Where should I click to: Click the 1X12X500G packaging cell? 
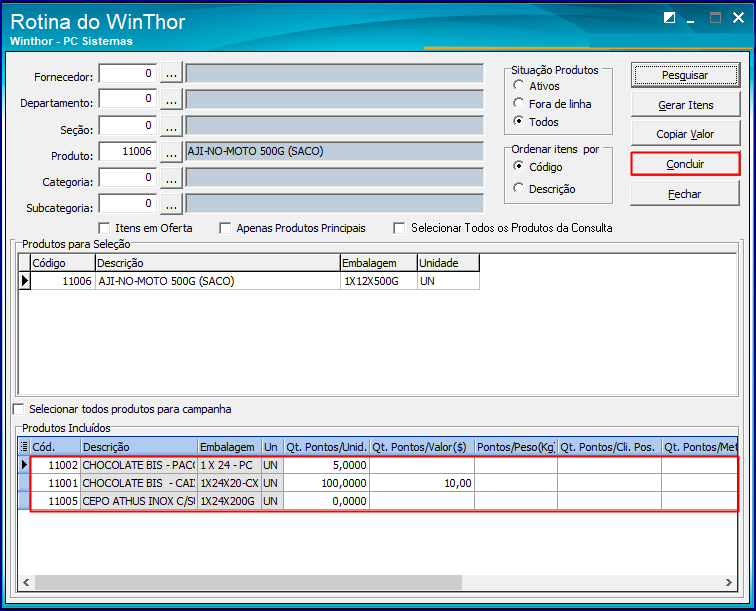click(378, 281)
